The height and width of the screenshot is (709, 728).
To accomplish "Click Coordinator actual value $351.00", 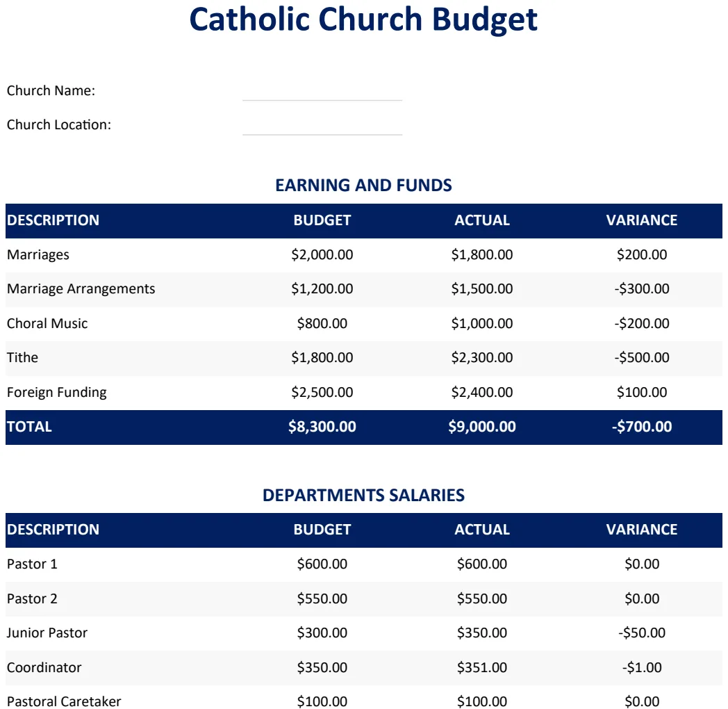I will point(482,667).
